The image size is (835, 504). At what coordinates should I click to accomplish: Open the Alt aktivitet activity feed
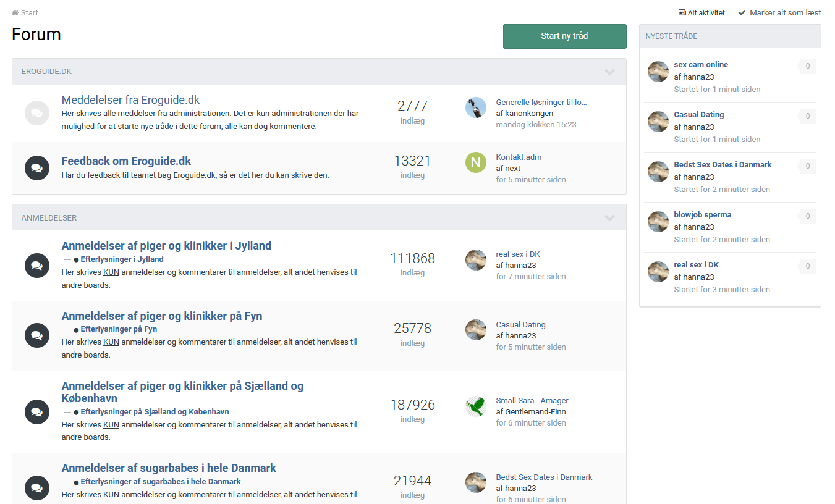pos(701,12)
